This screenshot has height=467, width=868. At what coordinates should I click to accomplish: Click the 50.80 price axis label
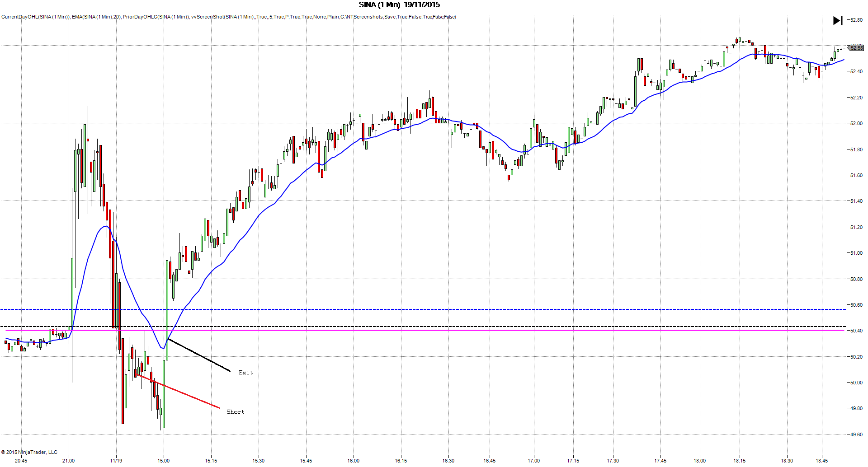pyautogui.click(x=856, y=279)
